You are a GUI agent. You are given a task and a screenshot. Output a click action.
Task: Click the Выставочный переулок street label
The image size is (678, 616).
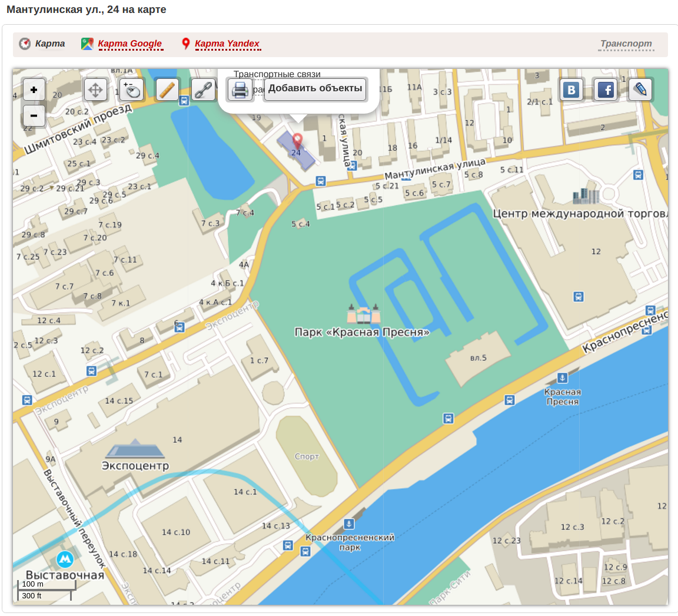tap(74, 519)
